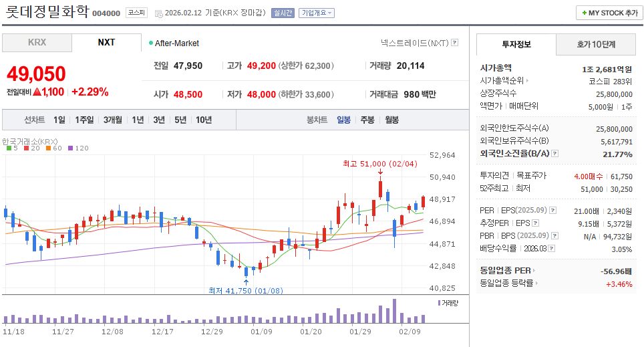Select 5년 line chart range
Image resolution: width=644 pixels, height=347 pixels.
pos(180,120)
